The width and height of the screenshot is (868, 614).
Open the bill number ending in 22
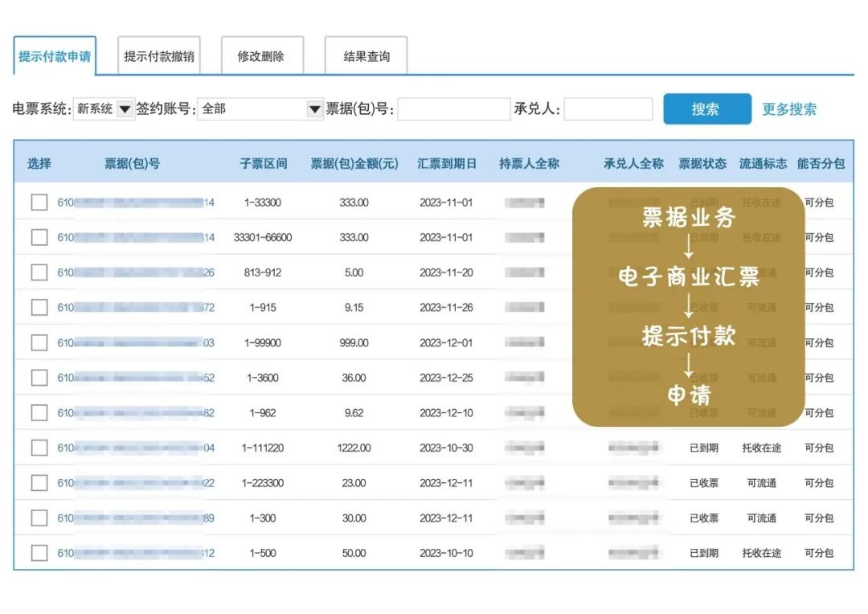point(136,483)
